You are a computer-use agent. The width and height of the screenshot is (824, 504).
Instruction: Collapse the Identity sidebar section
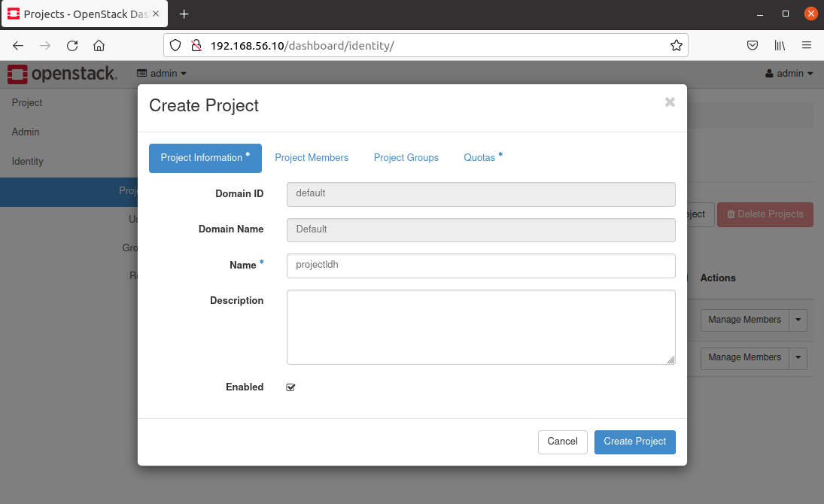coord(27,161)
